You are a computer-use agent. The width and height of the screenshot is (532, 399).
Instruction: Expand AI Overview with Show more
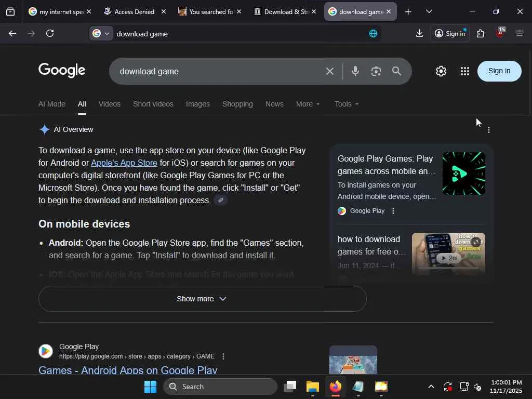(203, 299)
